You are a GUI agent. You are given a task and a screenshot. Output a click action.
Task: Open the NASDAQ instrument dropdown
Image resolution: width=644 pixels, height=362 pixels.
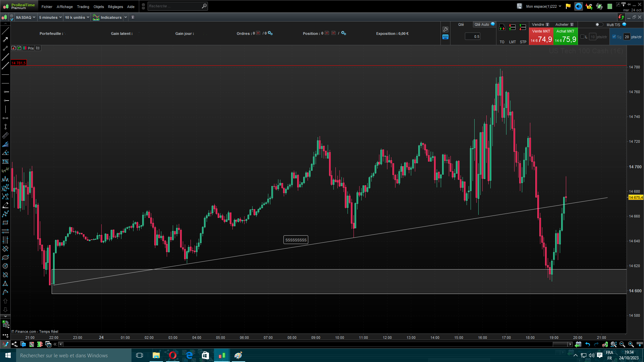click(25, 17)
